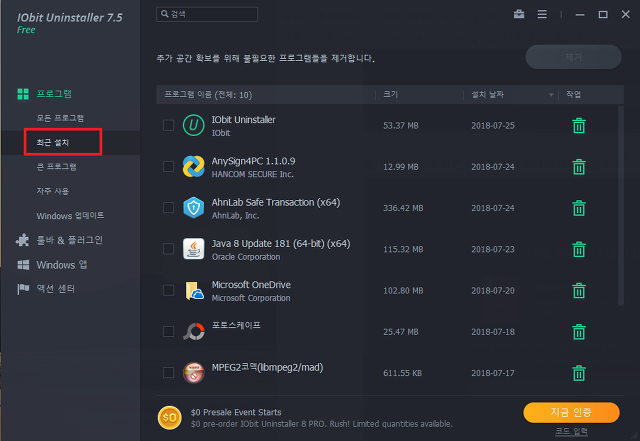
Task: Open the hamburger options menu
Action: click(542, 14)
